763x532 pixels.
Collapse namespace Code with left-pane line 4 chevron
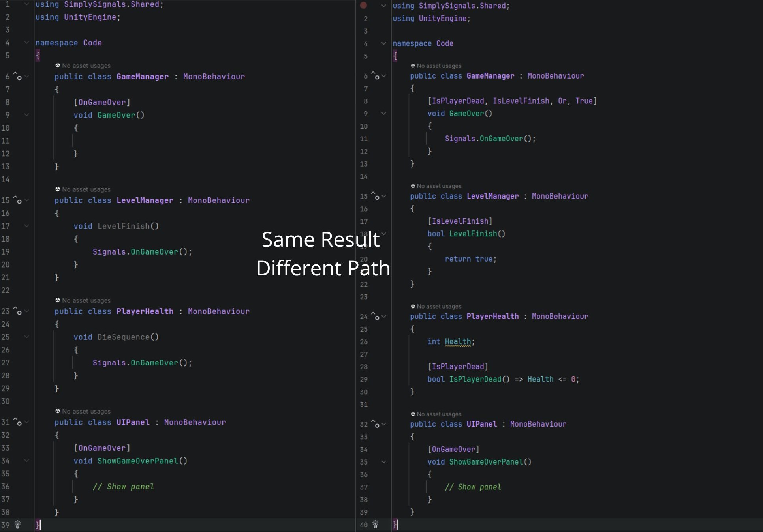[26, 42]
